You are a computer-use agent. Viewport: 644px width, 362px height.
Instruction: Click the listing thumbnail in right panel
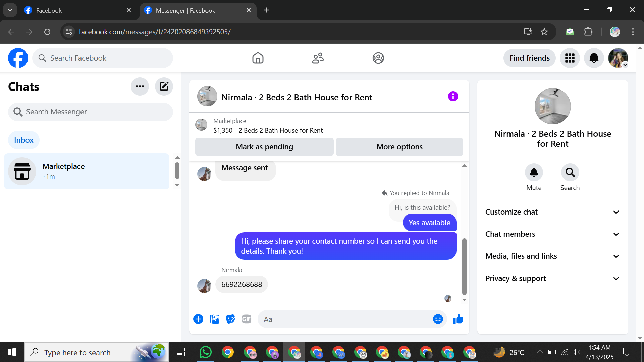click(x=552, y=106)
